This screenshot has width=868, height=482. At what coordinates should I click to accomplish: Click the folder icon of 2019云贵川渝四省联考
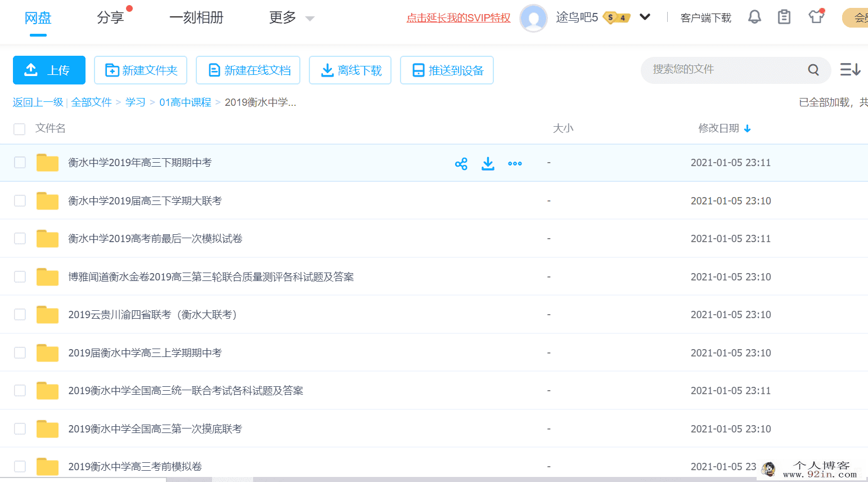click(47, 315)
